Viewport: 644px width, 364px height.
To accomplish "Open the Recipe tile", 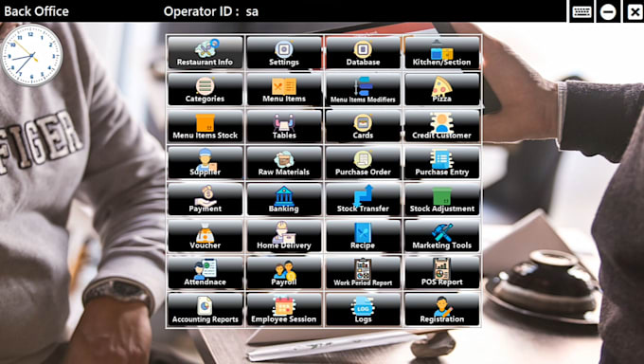I will [x=363, y=236].
